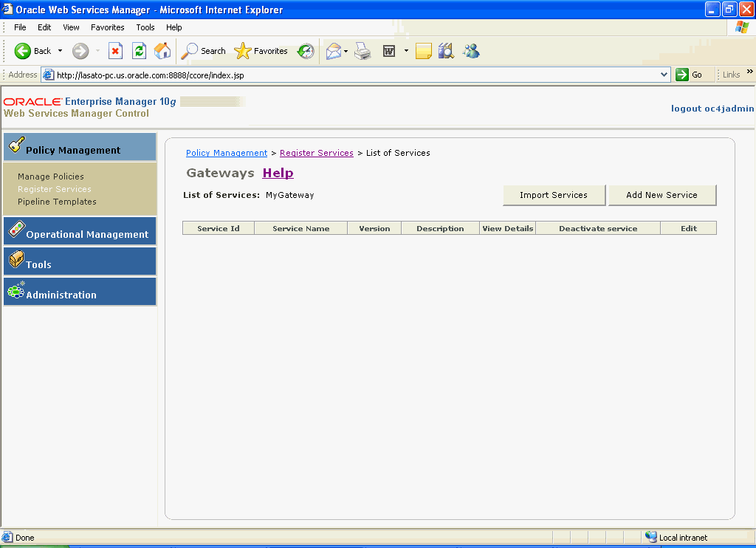Image resolution: width=756 pixels, height=548 pixels.
Task: Click the Policy Management key icon
Action: coord(16,145)
